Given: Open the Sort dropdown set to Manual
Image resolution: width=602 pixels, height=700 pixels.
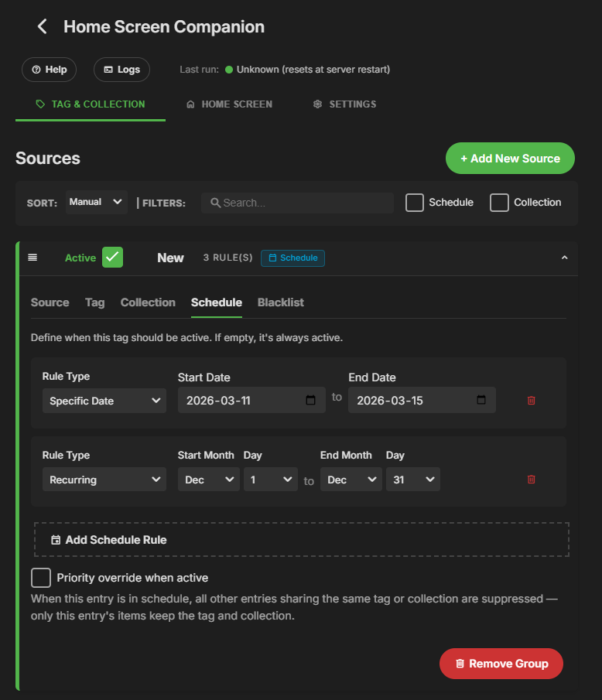Looking at the screenshot, I should [97, 203].
